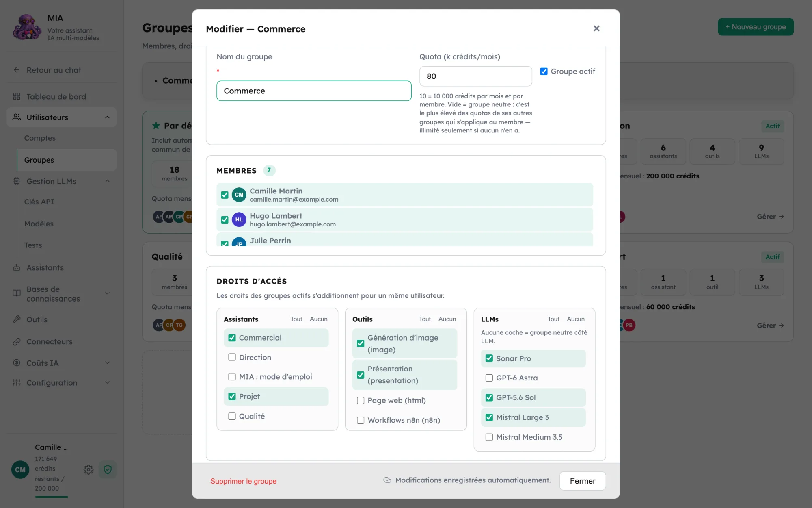Click Supprimer le groupe link
812x508 pixels.
(x=243, y=481)
